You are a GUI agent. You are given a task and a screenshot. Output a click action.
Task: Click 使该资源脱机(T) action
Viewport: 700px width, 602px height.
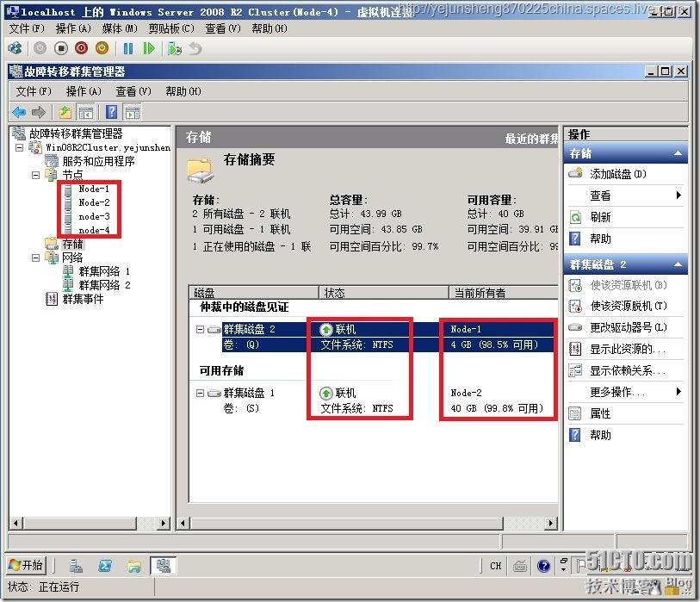629,306
